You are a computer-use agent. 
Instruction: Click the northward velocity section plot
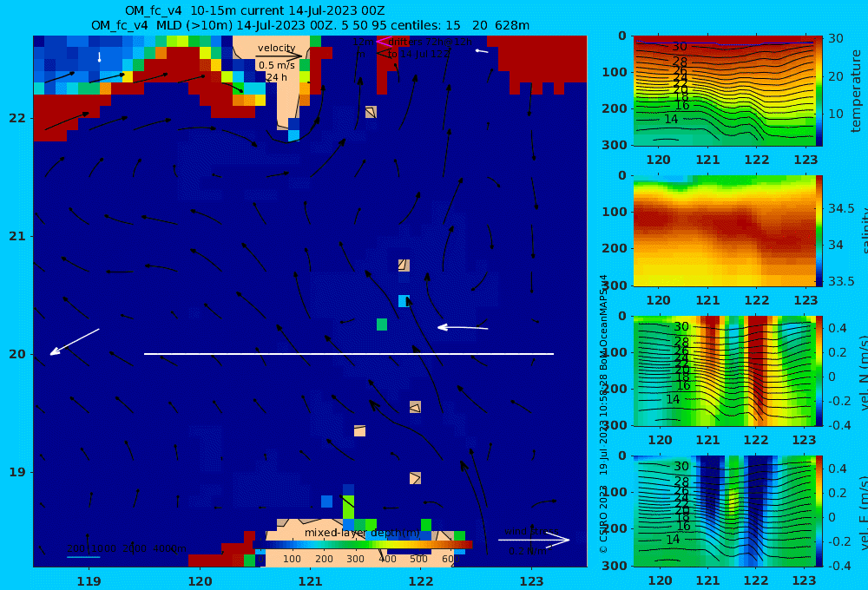click(x=724, y=370)
